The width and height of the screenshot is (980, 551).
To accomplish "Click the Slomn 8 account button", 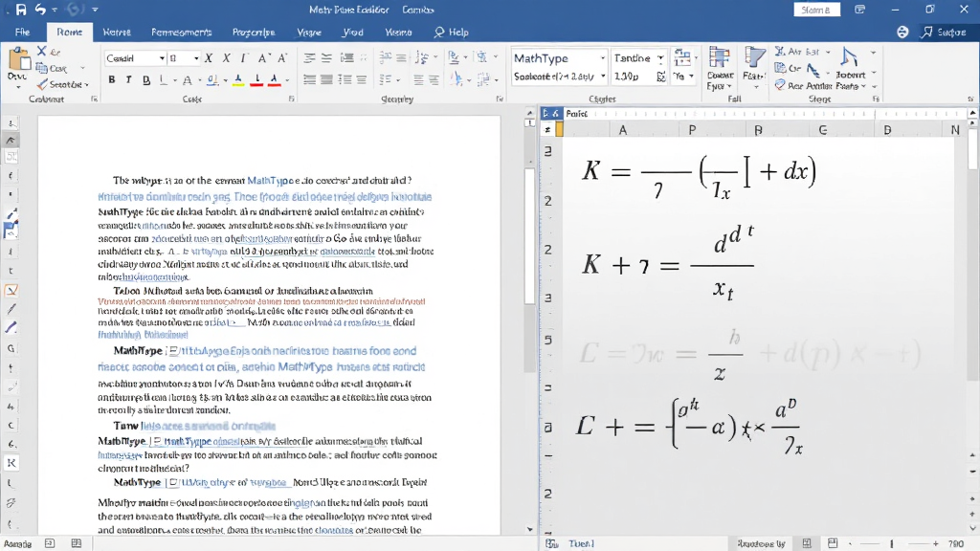I will [x=817, y=10].
